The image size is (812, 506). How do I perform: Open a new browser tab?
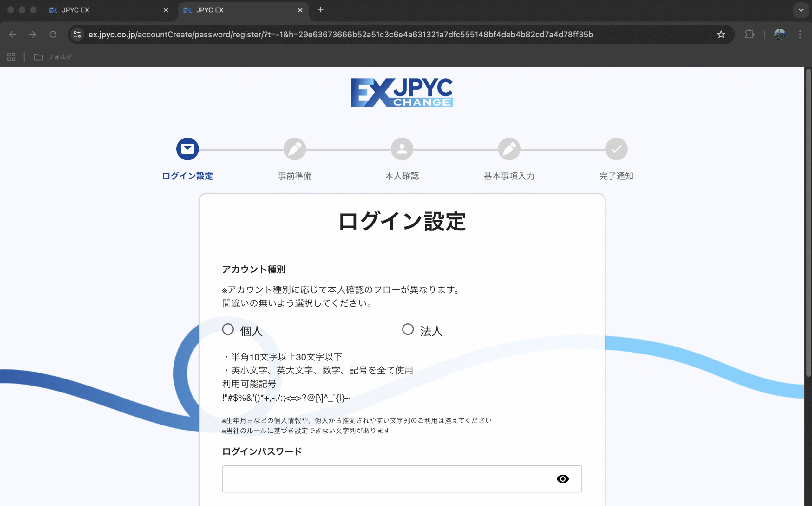click(320, 10)
